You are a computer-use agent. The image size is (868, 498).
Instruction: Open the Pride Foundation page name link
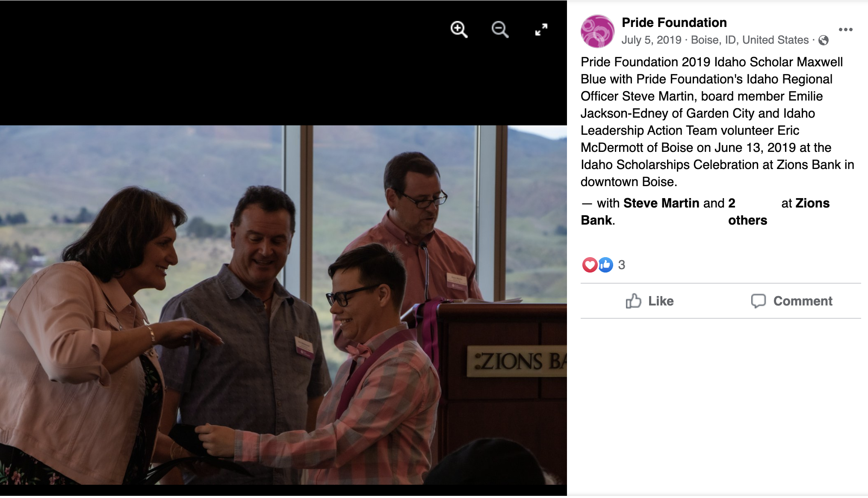[674, 22]
